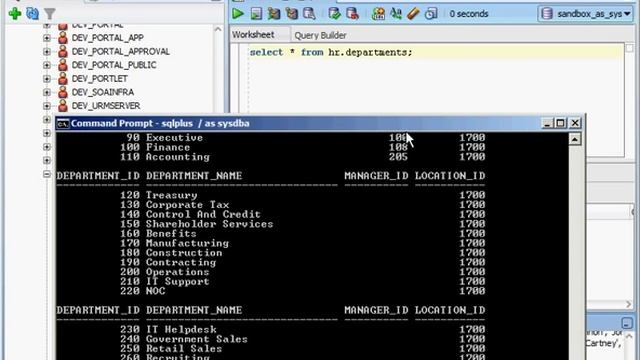640x360 pixels.
Task: Refresh the connections tree
Action: pyautogui.click(x=32, y=14)
